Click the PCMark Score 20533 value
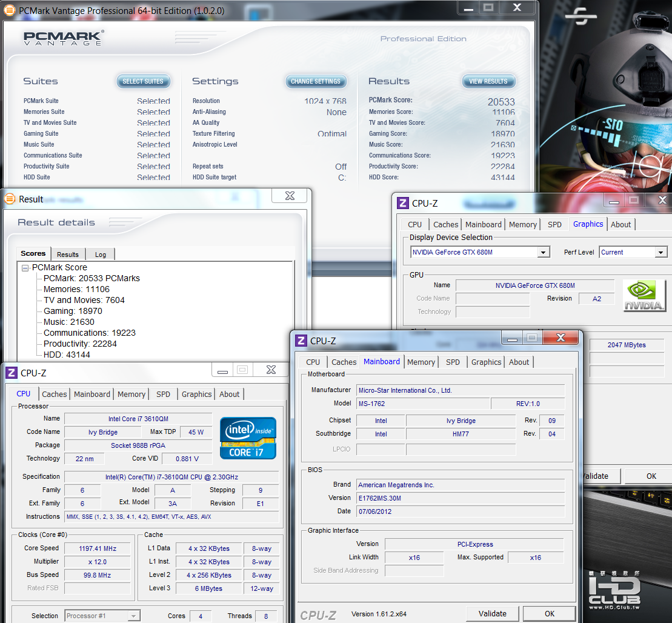 pos(501,102)
